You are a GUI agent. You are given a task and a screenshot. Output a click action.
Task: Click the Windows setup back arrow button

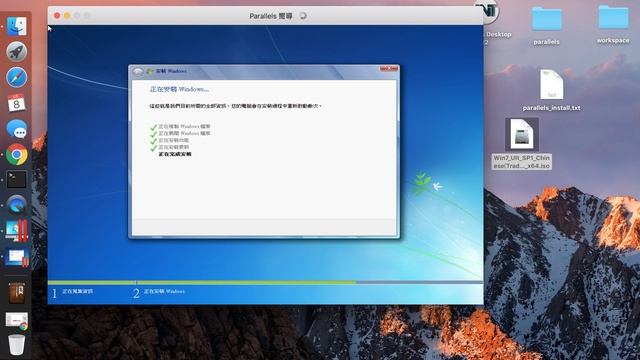coord(138,71)
